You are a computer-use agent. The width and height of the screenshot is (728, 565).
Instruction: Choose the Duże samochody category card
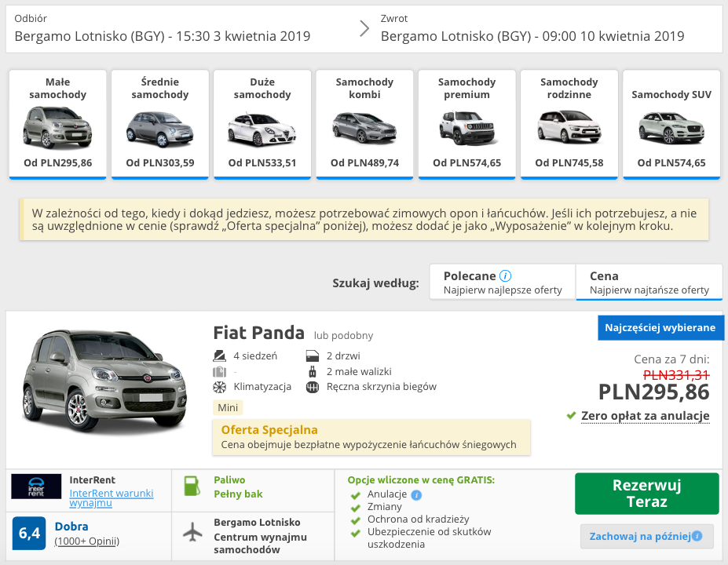coord(262,124)
